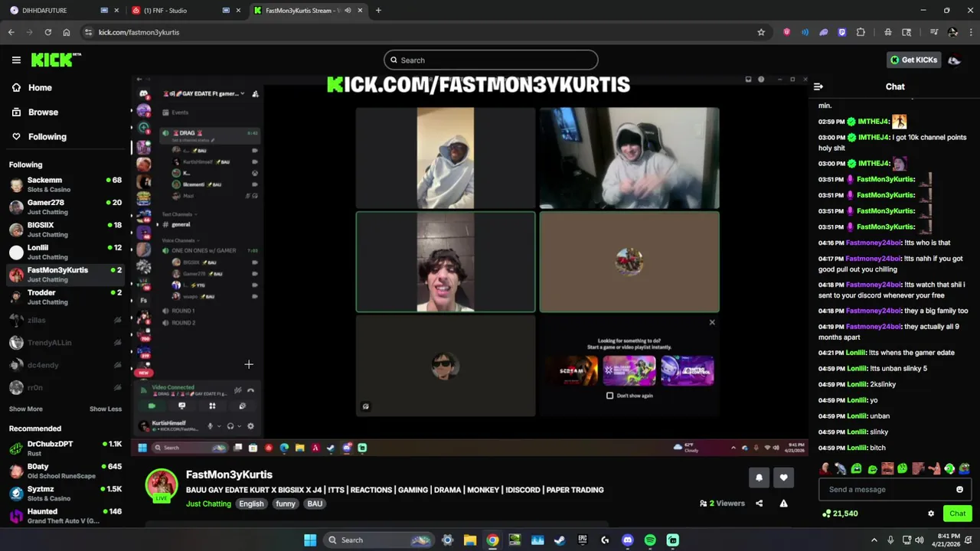Click the share stream icon
This screenshot has height=551, width=980.
click(759, 504)
